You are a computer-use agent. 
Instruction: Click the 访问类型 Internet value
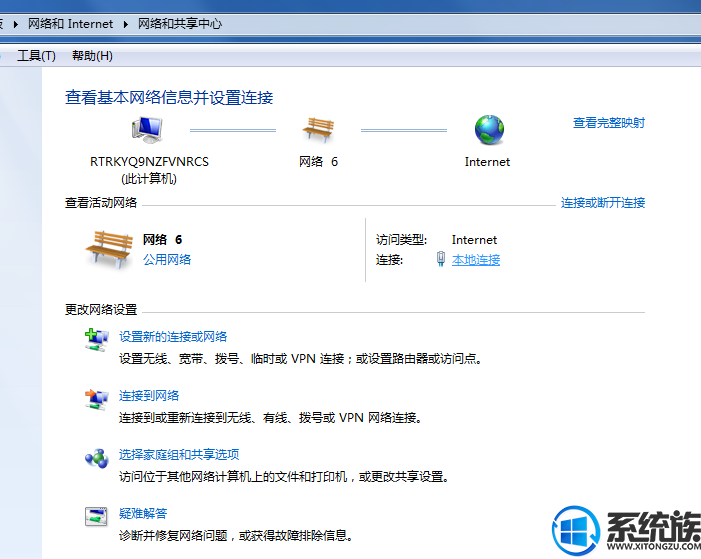pos(474,240)
